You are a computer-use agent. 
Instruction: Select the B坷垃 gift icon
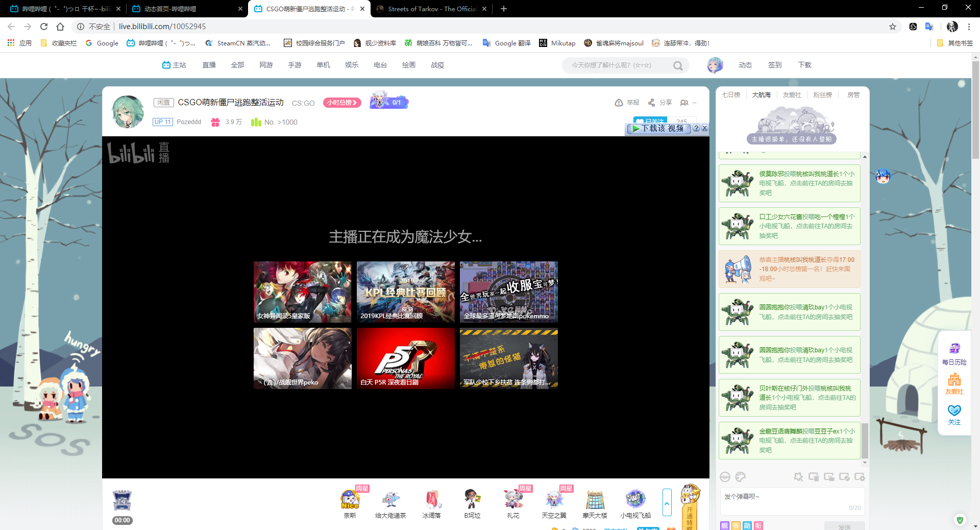[x=472, y=499]
